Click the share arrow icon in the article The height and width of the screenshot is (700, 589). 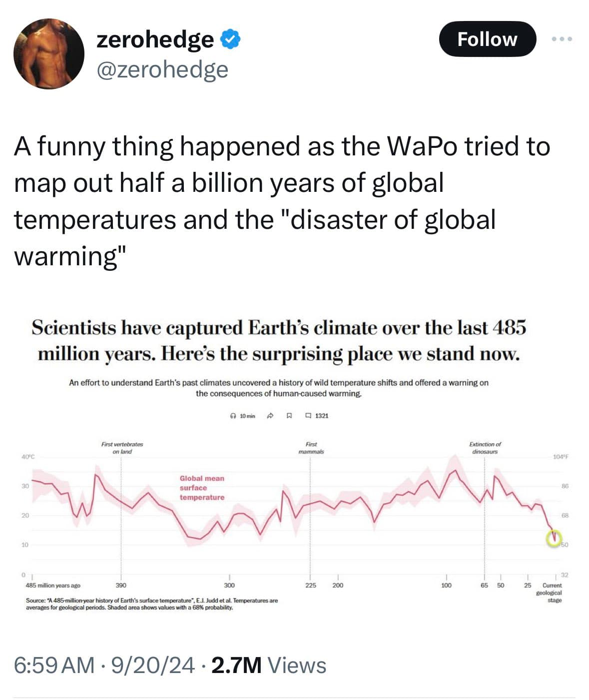(x=270, y=416)
